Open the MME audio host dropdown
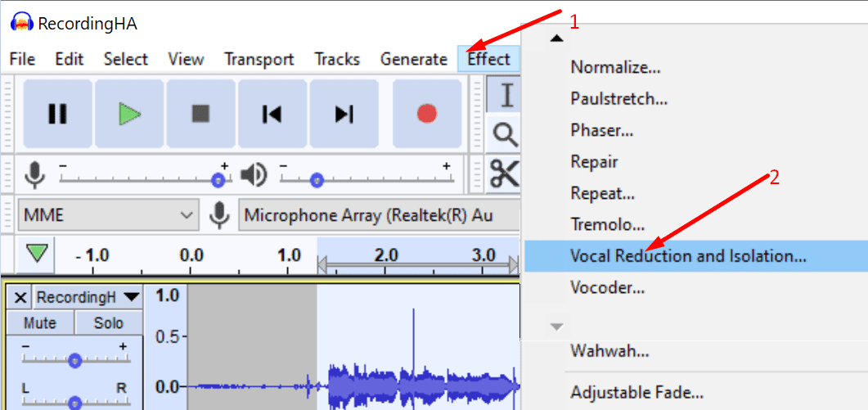 click(x=108, y=215)
